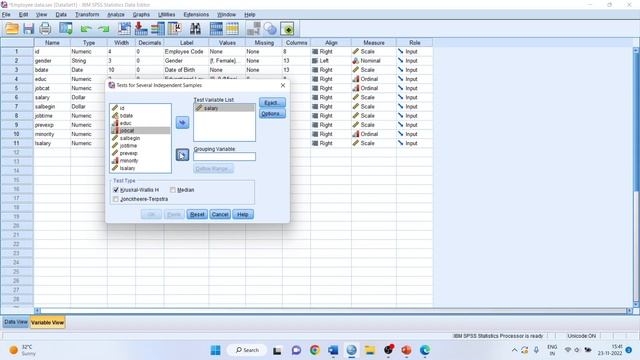Click the Redo arrow in the toolbar
Image resolution: width=640 pixels, height=360 pixels.
104,29
